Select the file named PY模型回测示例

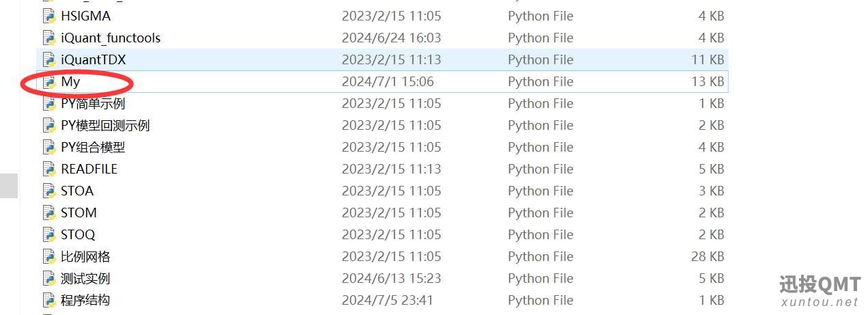click(105, 125)
